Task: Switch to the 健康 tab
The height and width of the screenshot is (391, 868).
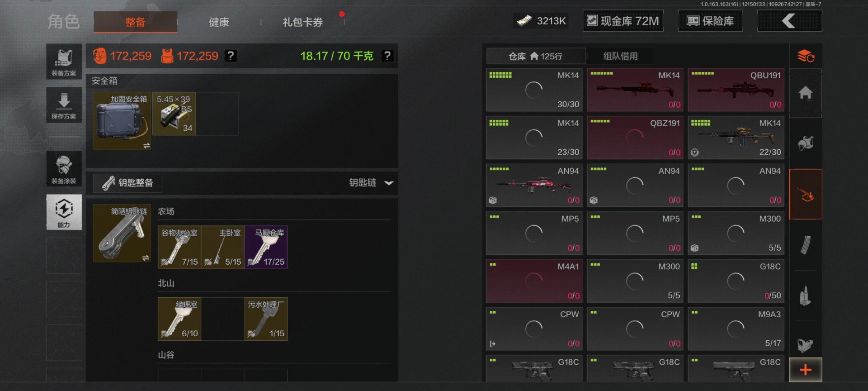Action: point(219,22)
